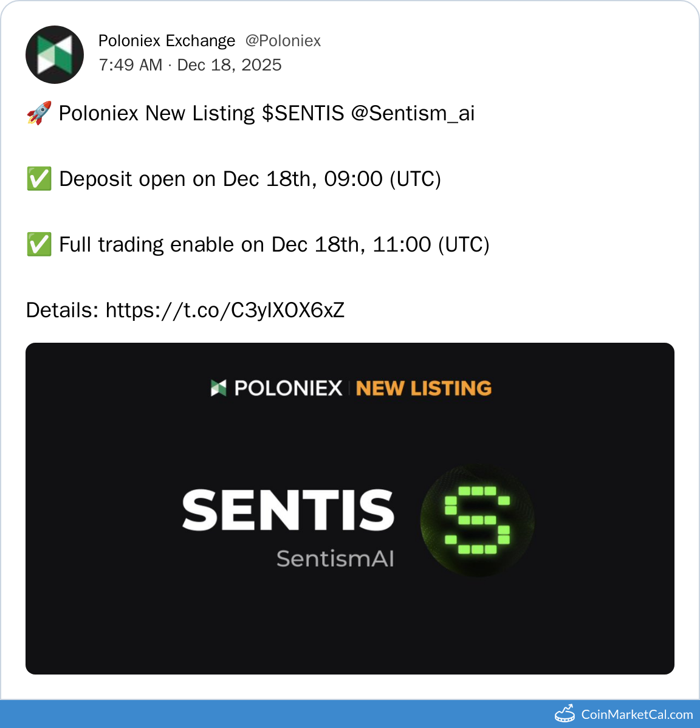Screen dimensions: 700x728
Task: Open the @Sentism_ai mention
Action: tap(413, 113)
